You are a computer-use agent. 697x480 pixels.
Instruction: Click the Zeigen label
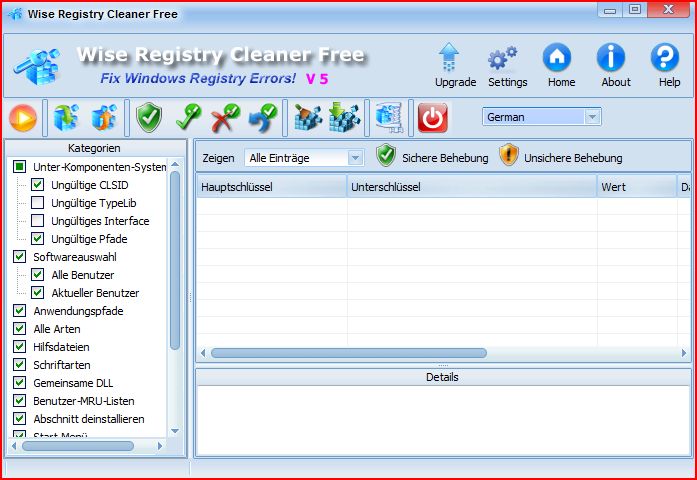pos(218,158)
